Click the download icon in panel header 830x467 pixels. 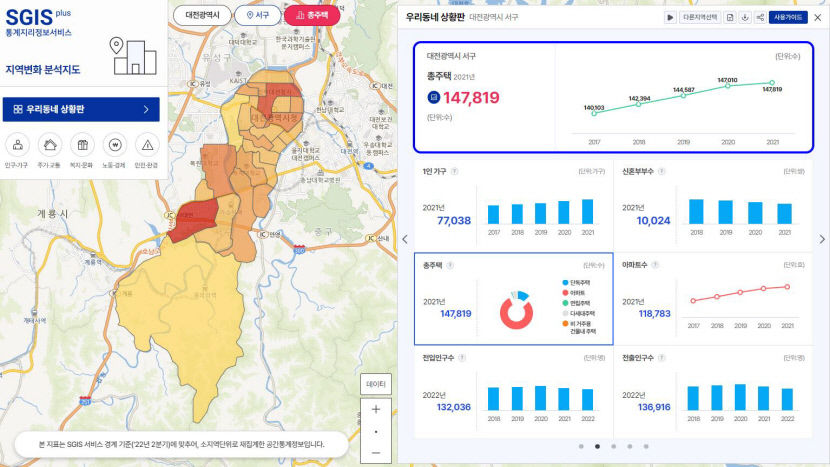pos(745,17)
